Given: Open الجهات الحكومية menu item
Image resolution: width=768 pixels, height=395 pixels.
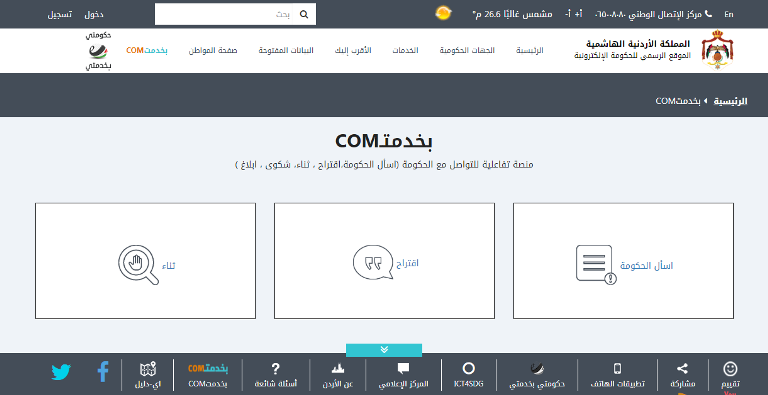Looking at the screenshot, I should [467, 50].
